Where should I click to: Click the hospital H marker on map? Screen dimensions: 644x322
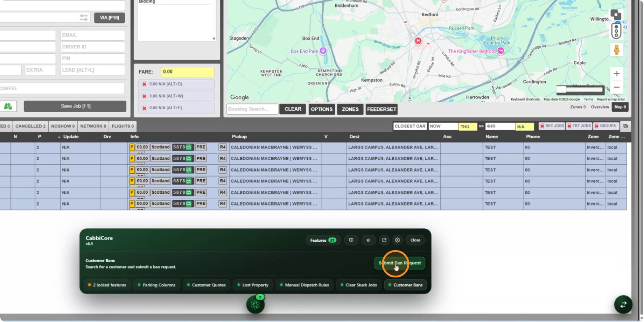(x=418, y=41)
